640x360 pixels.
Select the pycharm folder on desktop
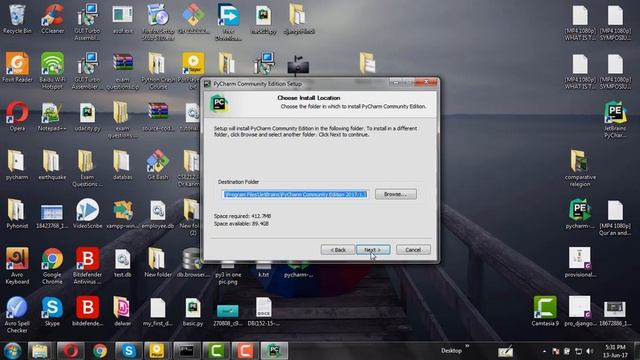point(17,165)
